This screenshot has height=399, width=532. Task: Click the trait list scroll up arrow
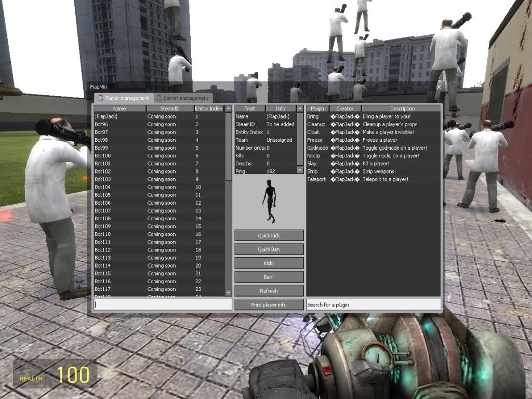tap(300, 109)
